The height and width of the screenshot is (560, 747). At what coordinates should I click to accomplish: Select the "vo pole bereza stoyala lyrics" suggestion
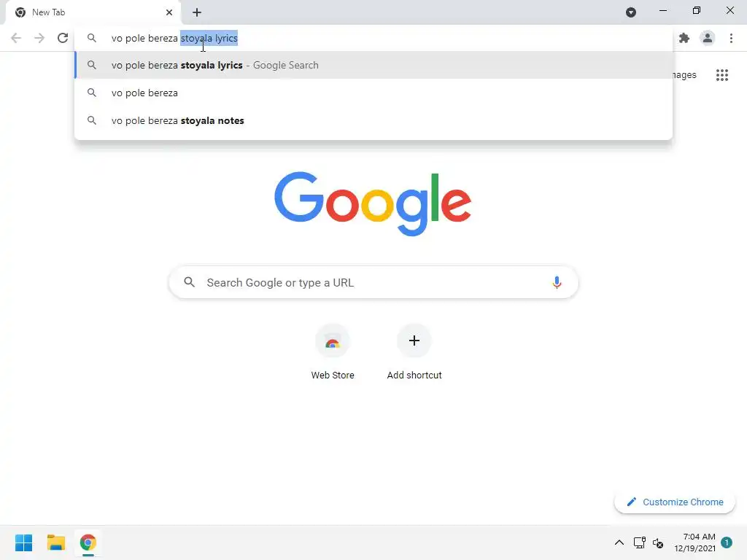374,65
